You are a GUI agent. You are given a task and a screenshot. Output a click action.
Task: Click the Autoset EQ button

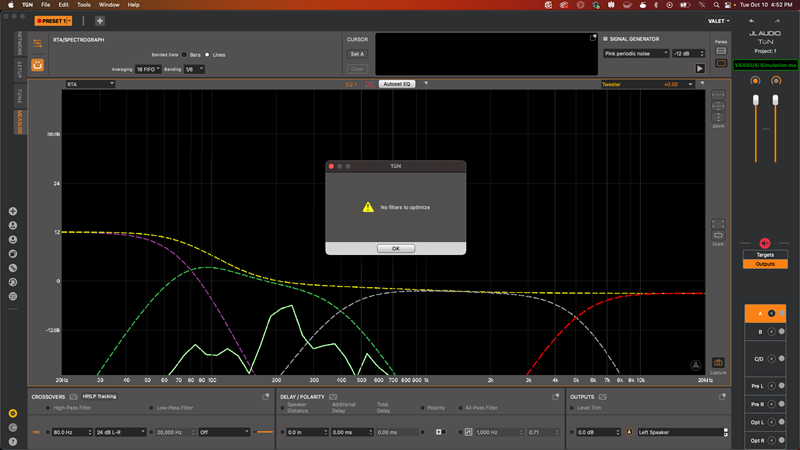point(397,84)
